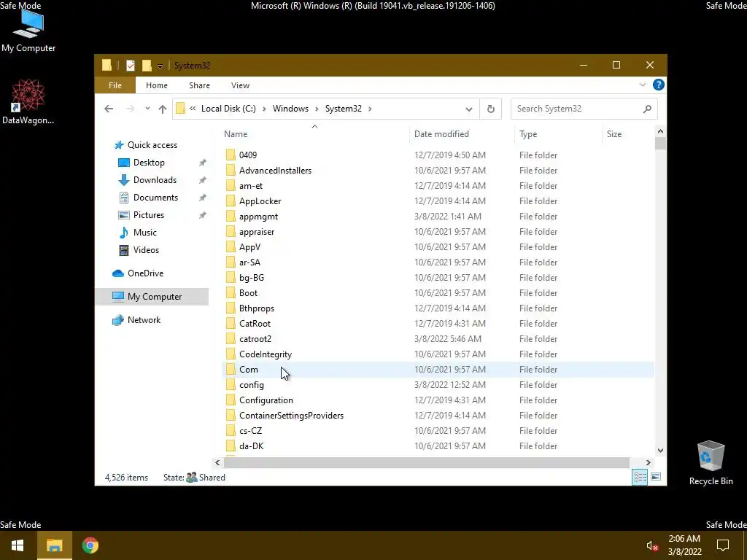Viewport: 747px width, 560px height.
Task: Click the vertical scrollbar down arrow
Action: point(660,450)
